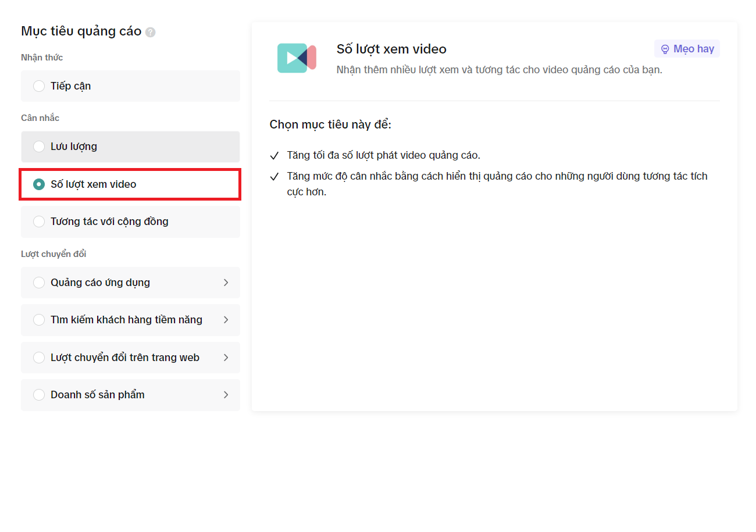The height and width of the screenshot is (532, 756).
Task: Click the Số lượt xem video panel title
Action: click(x=391, y=49)
